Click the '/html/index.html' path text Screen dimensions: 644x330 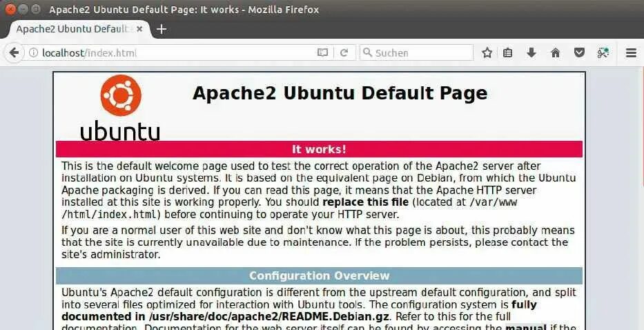(x=109, y=215)
